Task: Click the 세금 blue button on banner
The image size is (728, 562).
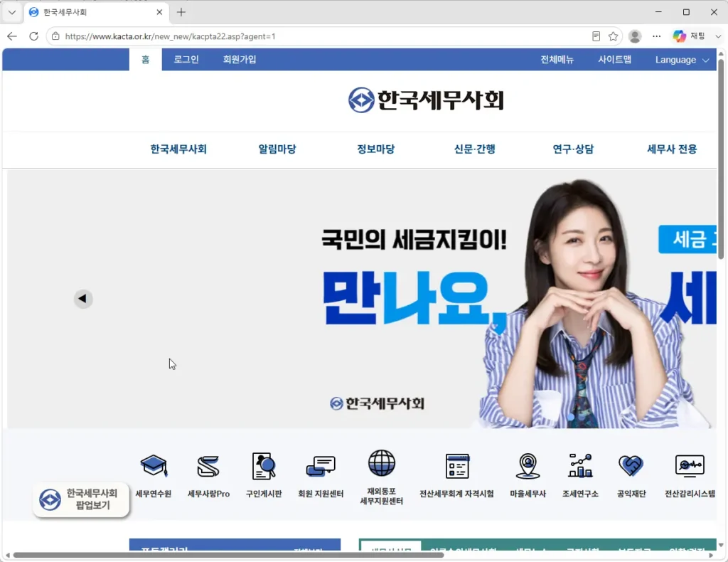Action: (x=687, y=239)
